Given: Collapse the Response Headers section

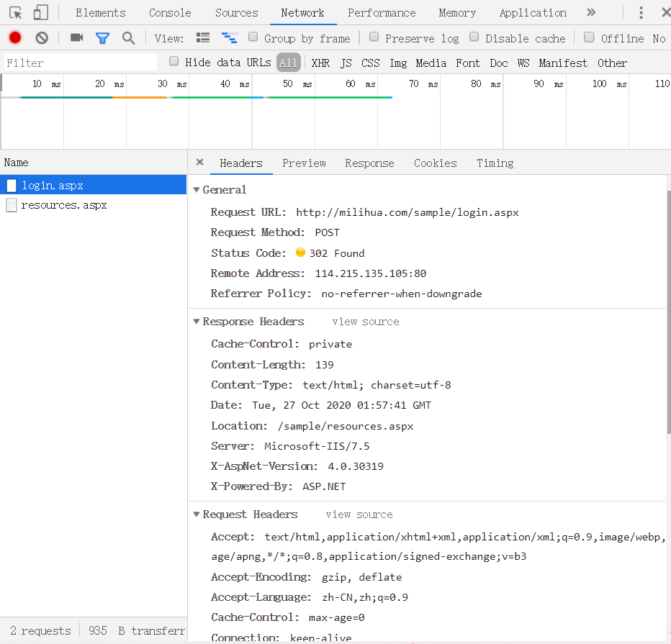Looking at the screenshot, I should point(197,322).
